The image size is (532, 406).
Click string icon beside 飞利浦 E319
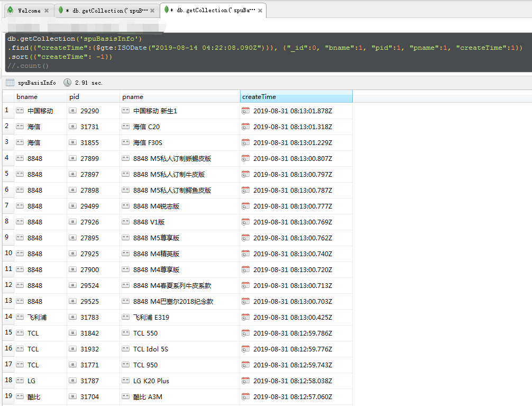tap(125, 317)
